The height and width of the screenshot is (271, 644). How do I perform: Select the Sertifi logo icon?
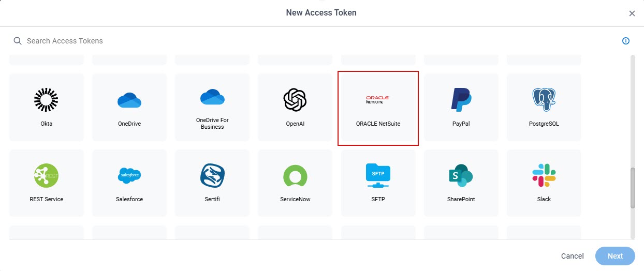coord(212,175)
